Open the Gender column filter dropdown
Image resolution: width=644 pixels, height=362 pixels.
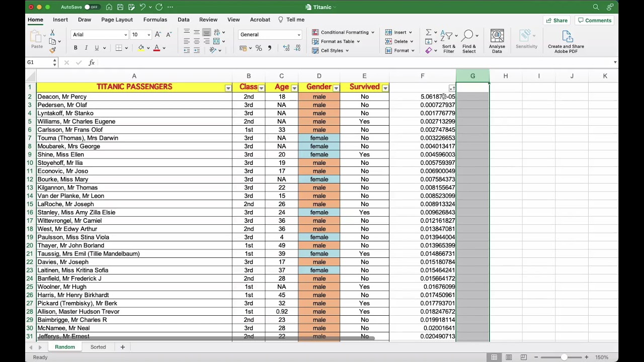pos(336,88)
